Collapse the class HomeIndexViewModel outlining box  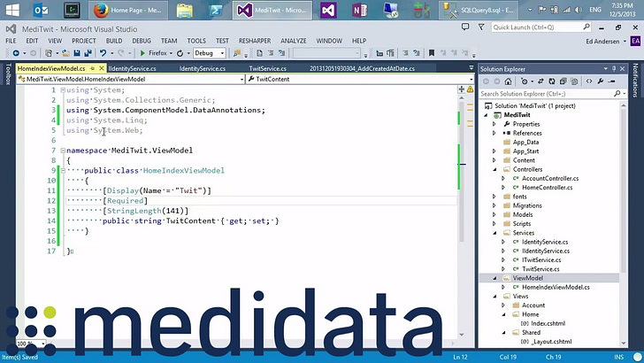63,170
